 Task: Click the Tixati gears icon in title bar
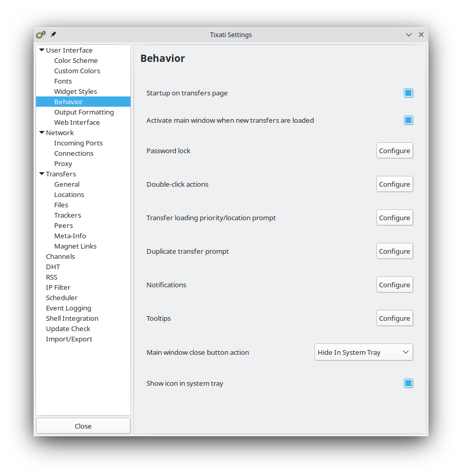[40, 35]
